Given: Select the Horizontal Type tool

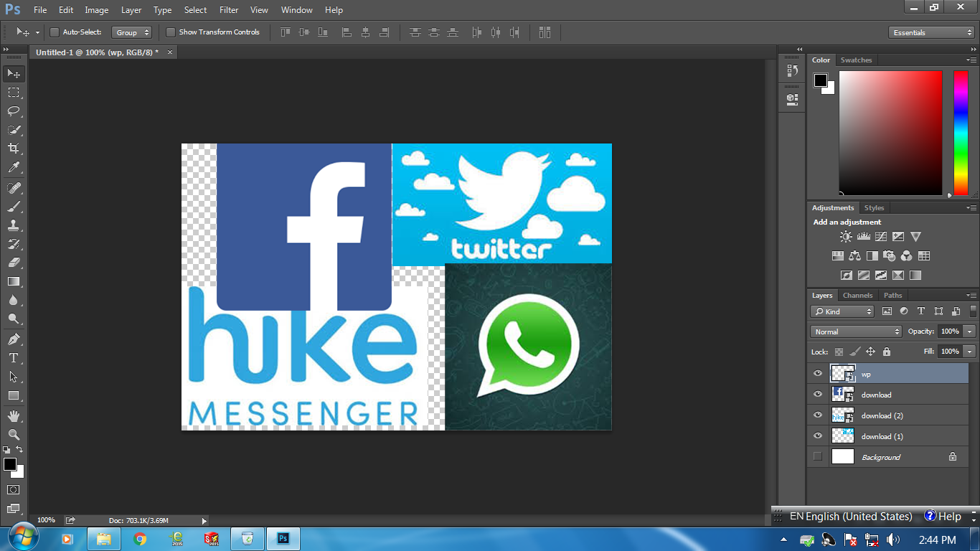Looking at the screenshot, I should coord(14,358).
